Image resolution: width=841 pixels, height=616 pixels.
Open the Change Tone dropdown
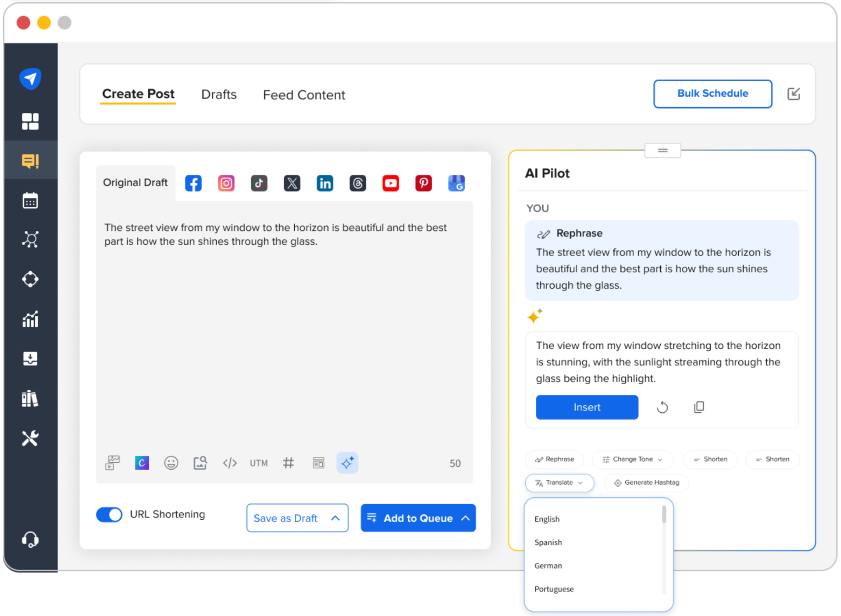pos(633,459)
